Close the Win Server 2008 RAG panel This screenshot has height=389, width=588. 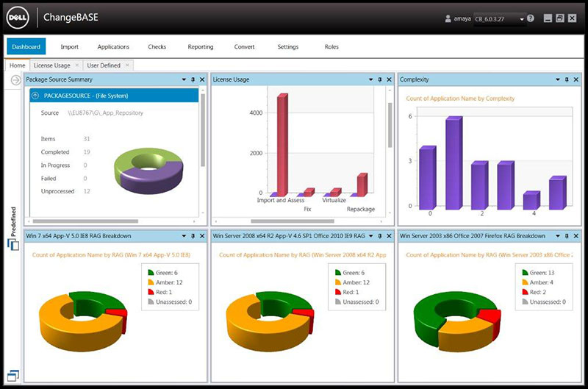coord(389,236)
